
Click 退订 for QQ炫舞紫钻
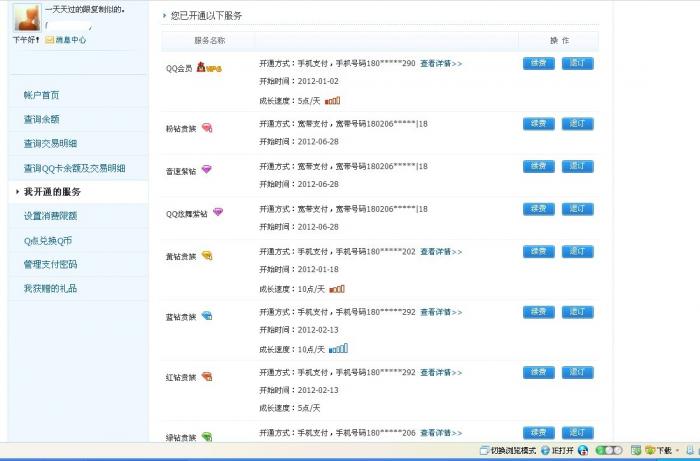coord(577,209)
